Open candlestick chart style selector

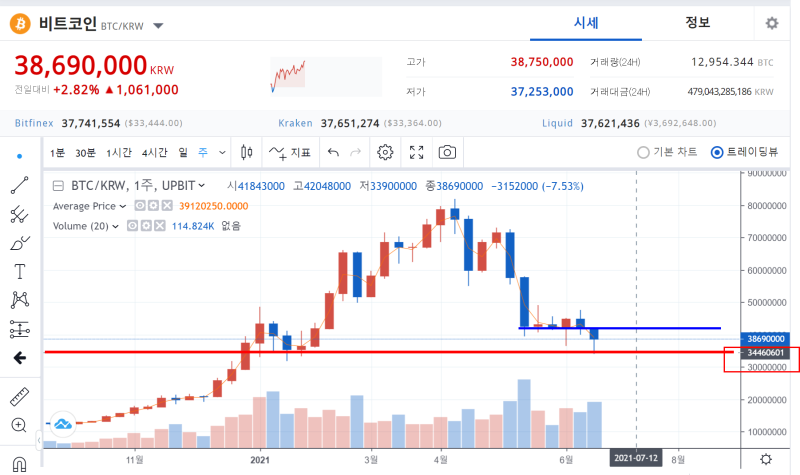point(246,152)
